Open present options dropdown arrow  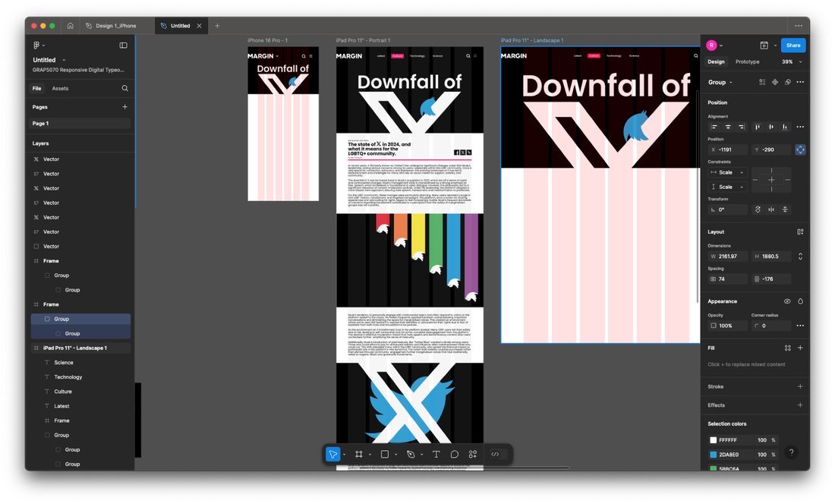(775, 46)
